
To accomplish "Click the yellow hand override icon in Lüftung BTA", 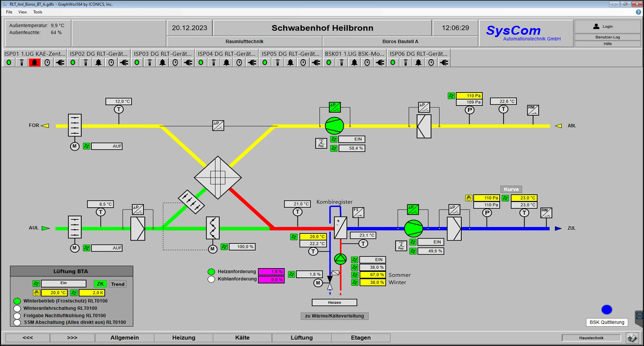I will [x=36, y=293].
